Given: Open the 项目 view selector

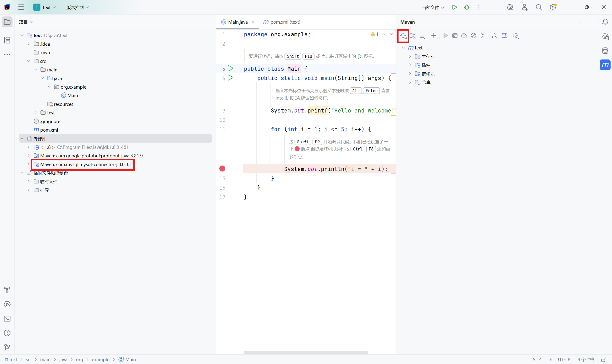Looking at the screenshot, I should coord(26,22).
